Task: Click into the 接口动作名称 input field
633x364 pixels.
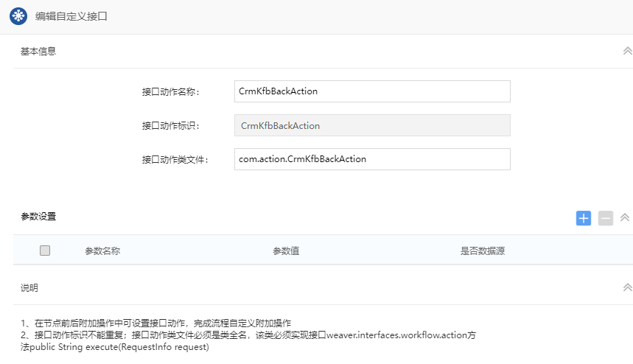Action: pos(371,91)
